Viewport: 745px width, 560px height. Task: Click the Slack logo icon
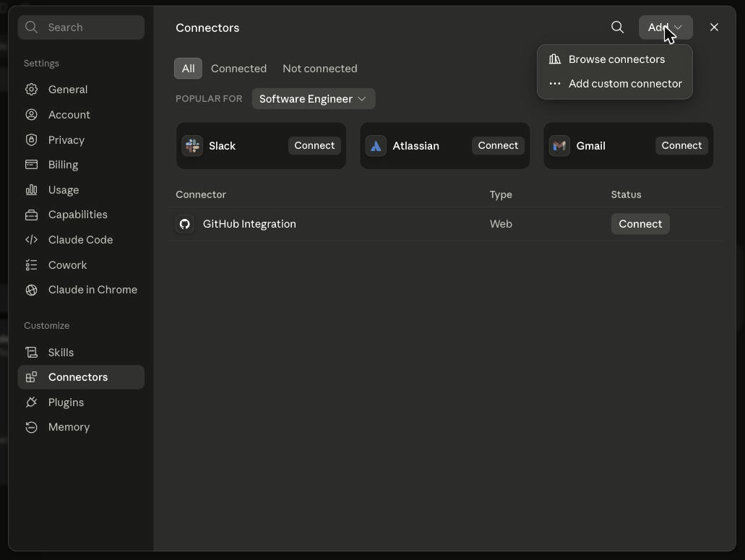point(192,146)
